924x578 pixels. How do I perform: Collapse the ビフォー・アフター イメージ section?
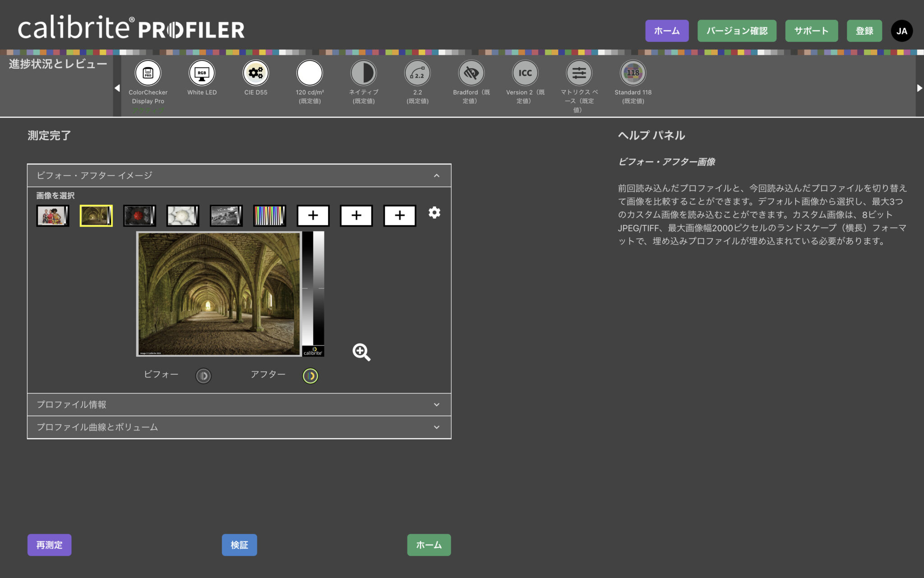point(436,176)
